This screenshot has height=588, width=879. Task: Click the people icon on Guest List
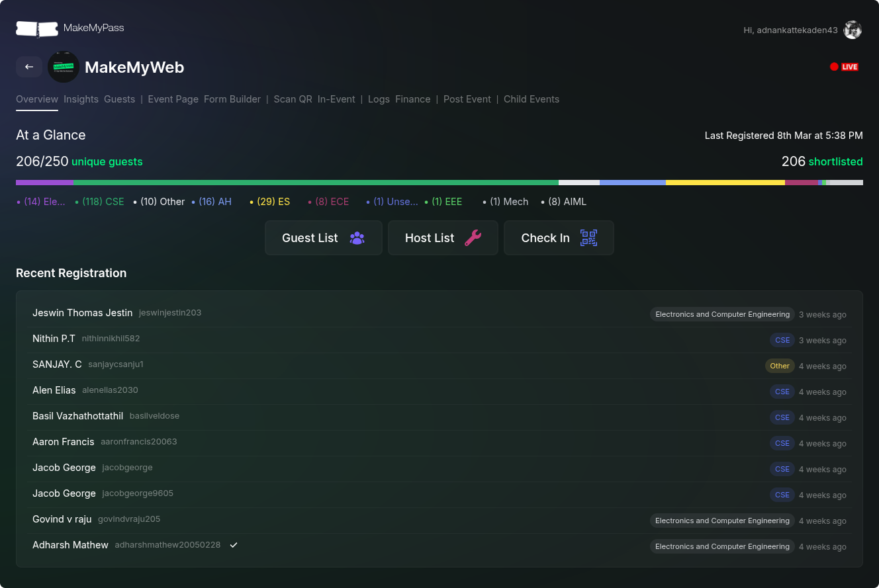click(357, 238)
